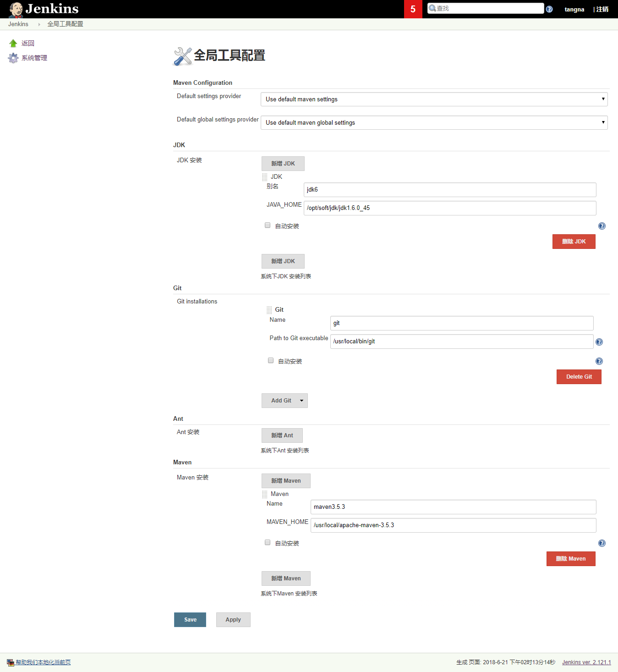This screenshot has width=618, height=672.
Task: Click the top 新增 JDK button
Action: 283,164
